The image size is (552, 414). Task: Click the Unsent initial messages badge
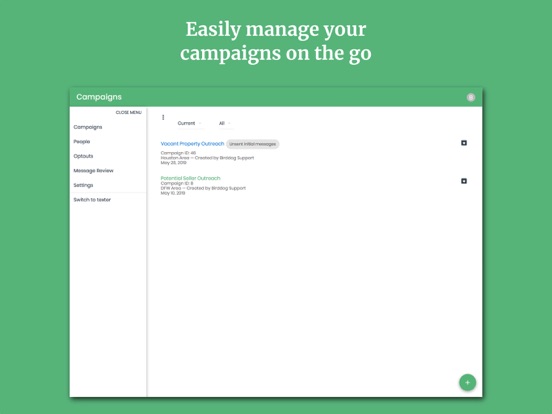[252, 144]
